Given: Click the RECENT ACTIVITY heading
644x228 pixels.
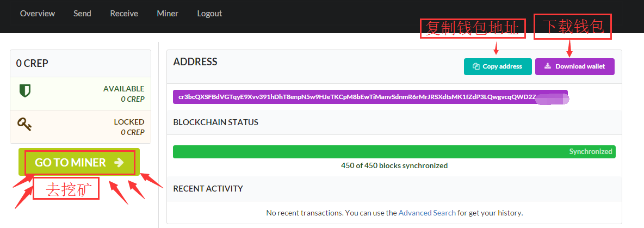Looking at the screenshot, I should click(208, 188).
